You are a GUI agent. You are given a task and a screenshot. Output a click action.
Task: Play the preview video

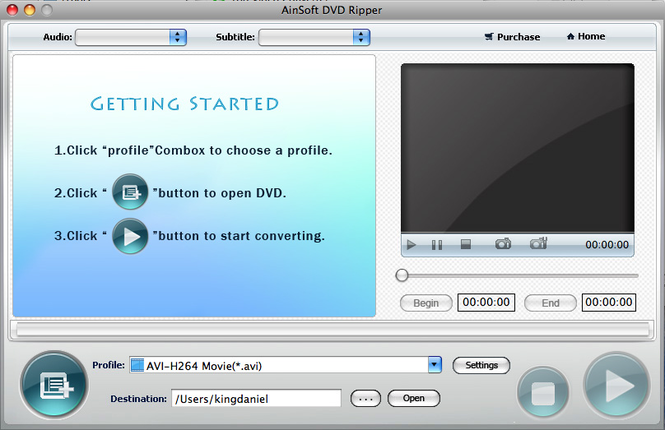tap(411, 245)
